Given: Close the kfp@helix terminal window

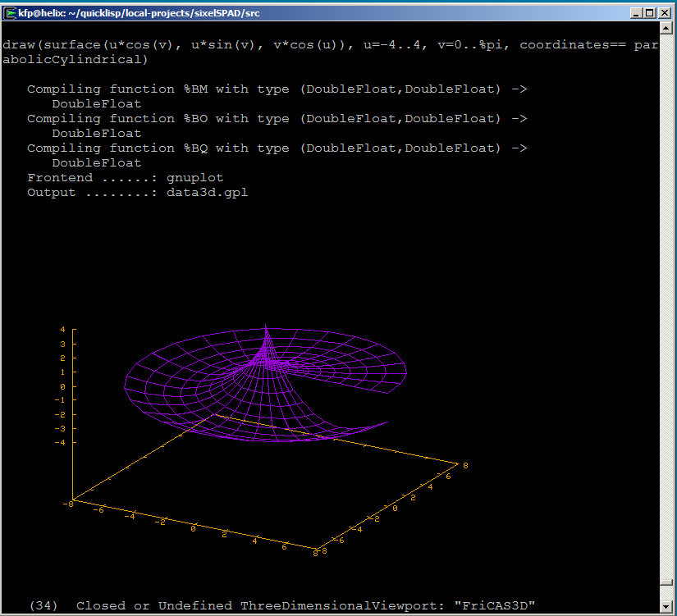Looking at the screenshot, I should (x=665, y=13).
